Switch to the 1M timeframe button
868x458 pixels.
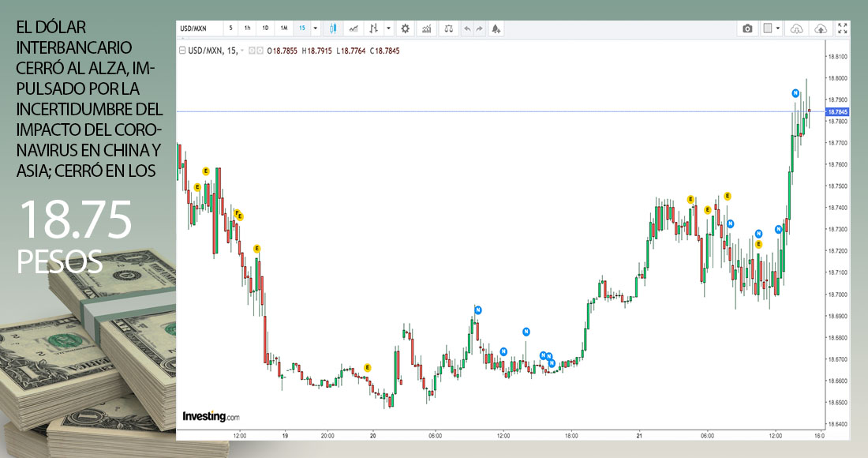coord(283,28)
